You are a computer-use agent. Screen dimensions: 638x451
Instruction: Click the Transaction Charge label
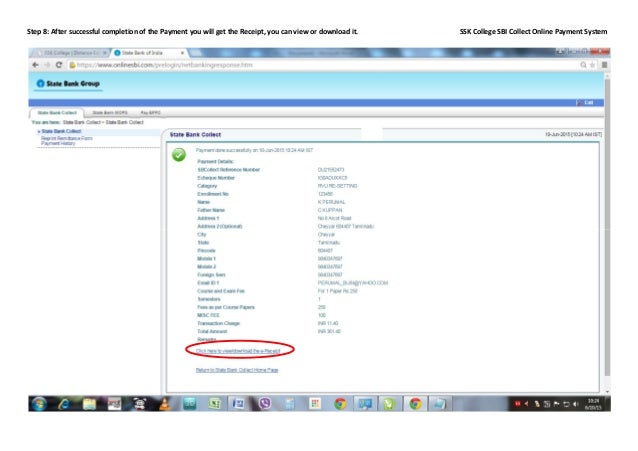(218, 323)
